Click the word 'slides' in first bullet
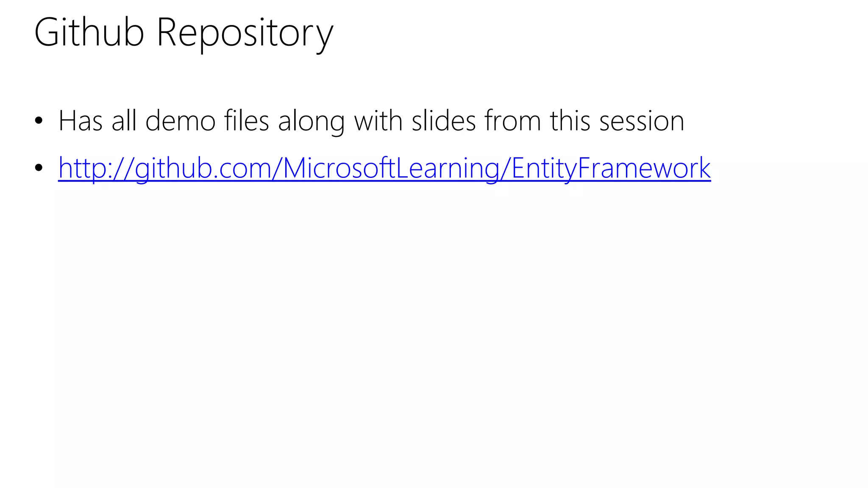Image resolution: width=868 pixels, height=488 pixels. click(444, 120)
